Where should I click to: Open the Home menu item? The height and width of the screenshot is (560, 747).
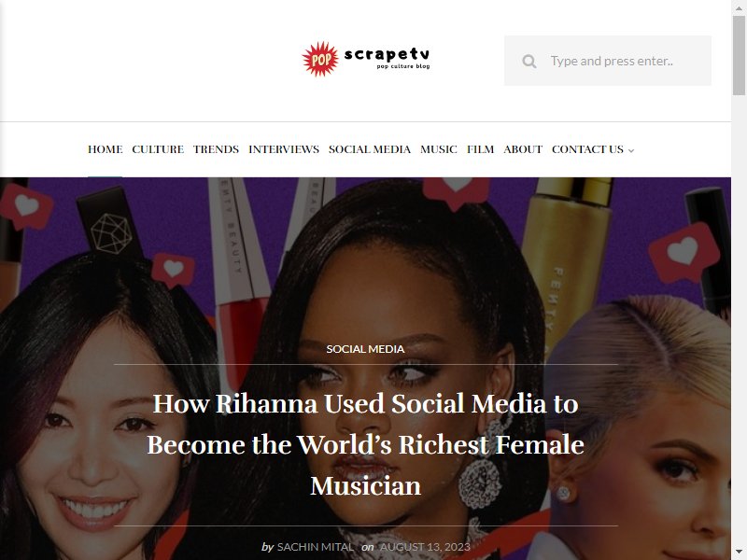click(105, 149)
